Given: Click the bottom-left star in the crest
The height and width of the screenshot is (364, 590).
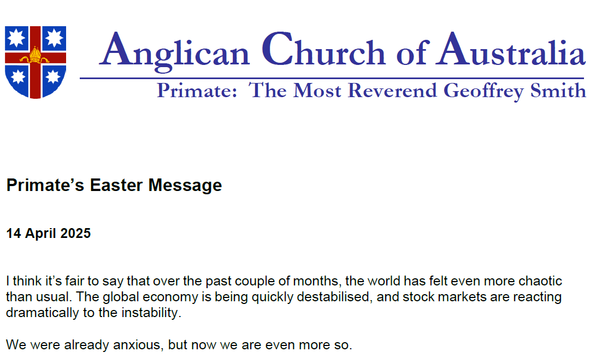Looking at the screenshot, I should 17,77.
